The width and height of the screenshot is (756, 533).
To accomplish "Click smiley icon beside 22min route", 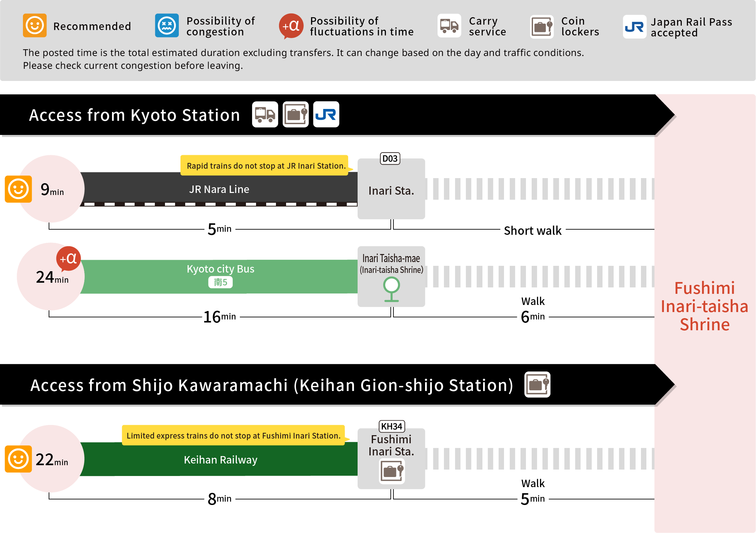I will (x=18, y=459).
